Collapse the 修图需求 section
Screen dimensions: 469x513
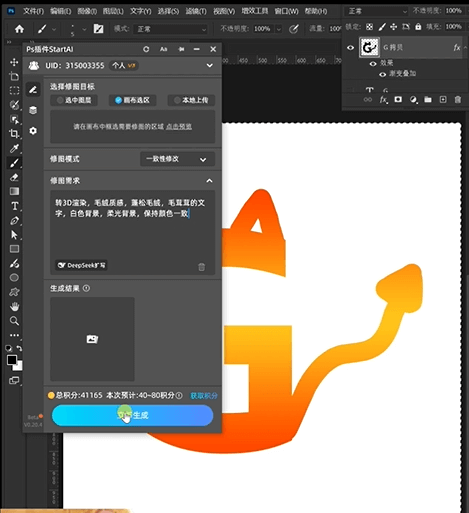pos(209,181)
